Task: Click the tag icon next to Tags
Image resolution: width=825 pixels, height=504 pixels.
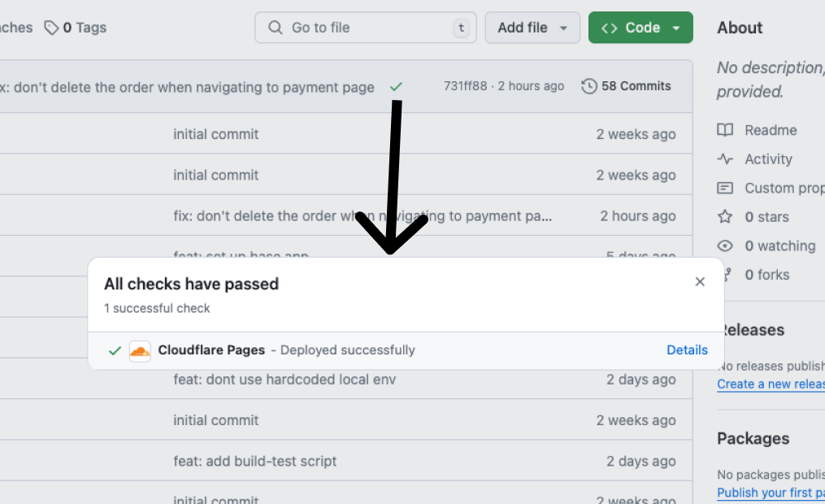Action: [51, 28]
